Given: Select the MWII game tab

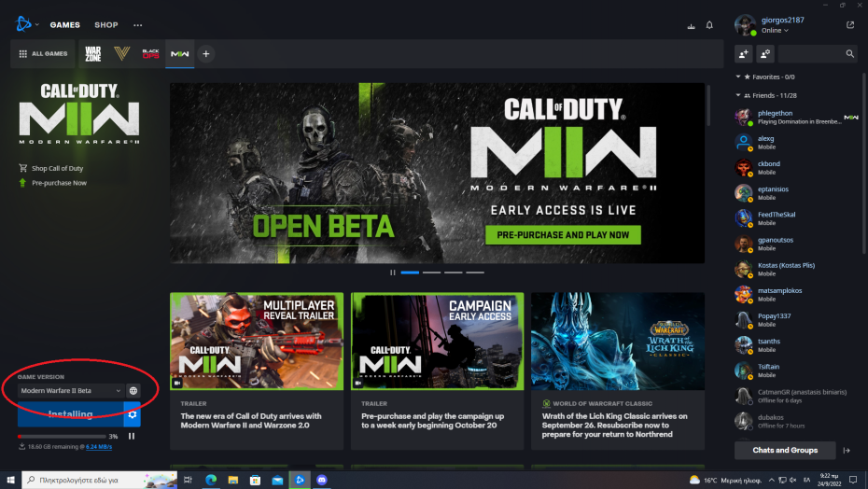Looking at the screenshot, I should pyautogui.click(x=179, y=54).
